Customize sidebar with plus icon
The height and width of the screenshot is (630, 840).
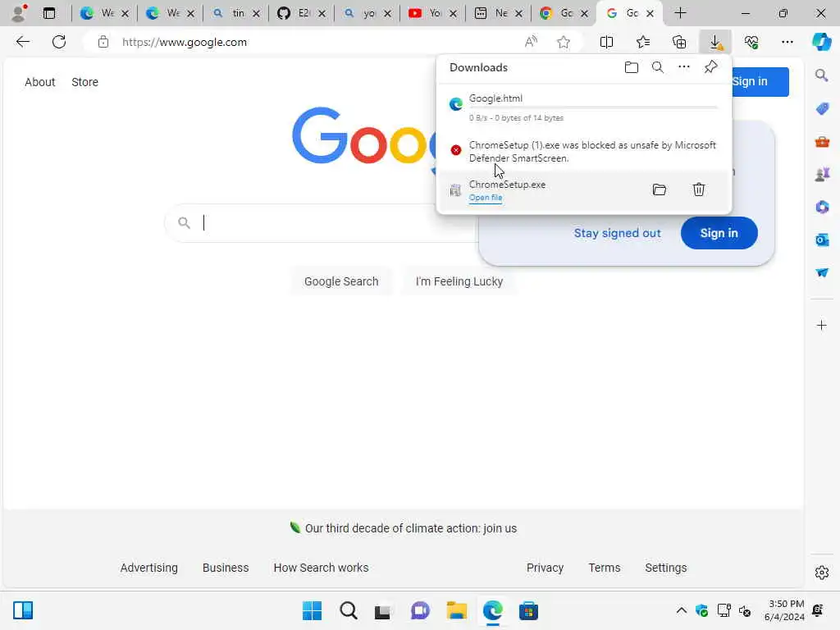click(x=822, y=325)
